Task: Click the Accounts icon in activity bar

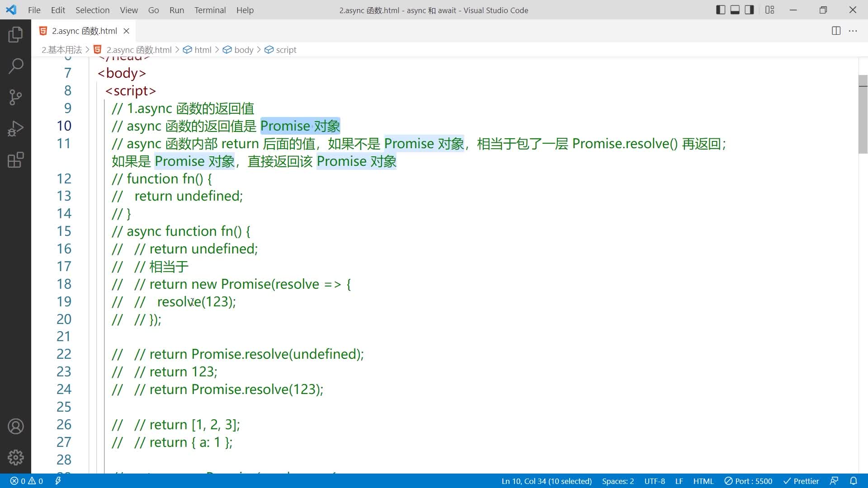Action: pos(15,426)
